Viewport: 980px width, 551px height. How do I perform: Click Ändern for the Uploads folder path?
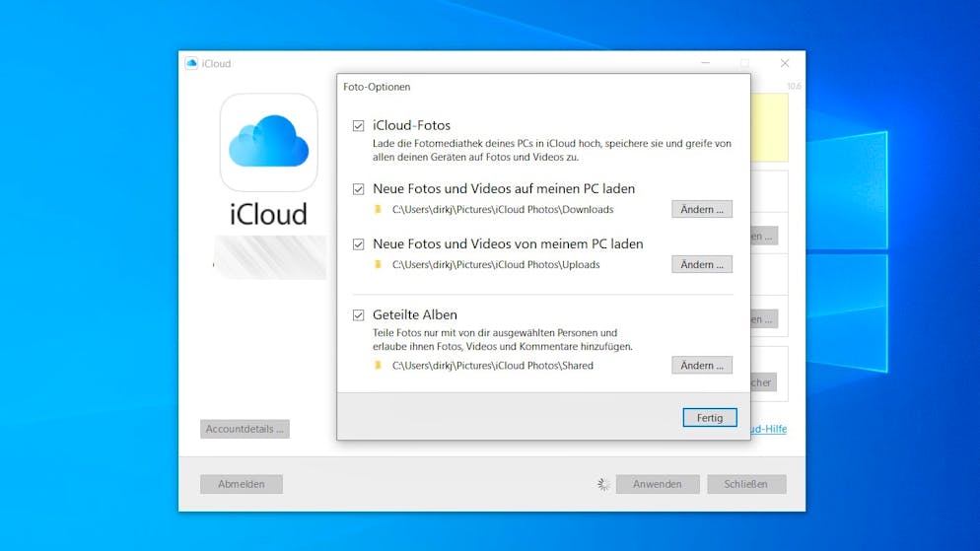(x=702, y=264)
